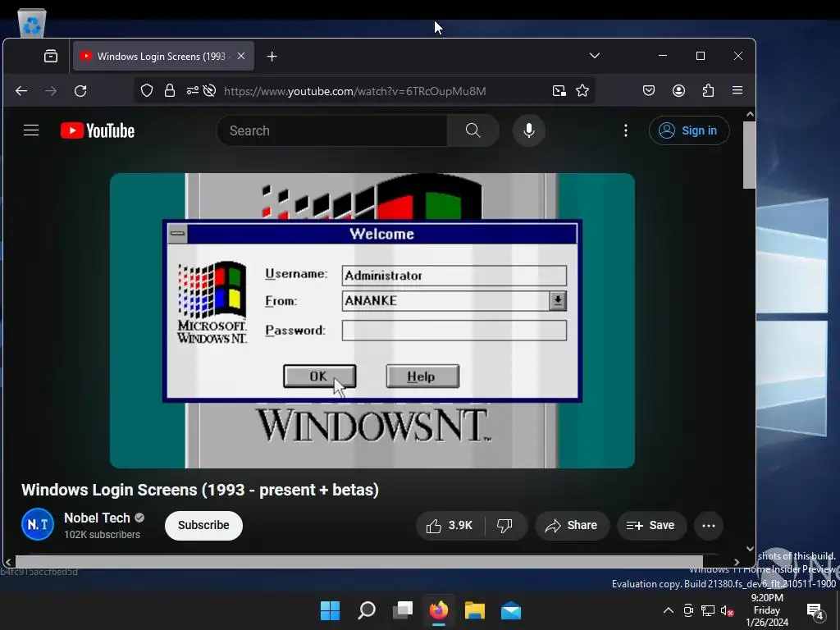
Task: Open the Firefox View tabs icon
Action: [x=51, y=57]
